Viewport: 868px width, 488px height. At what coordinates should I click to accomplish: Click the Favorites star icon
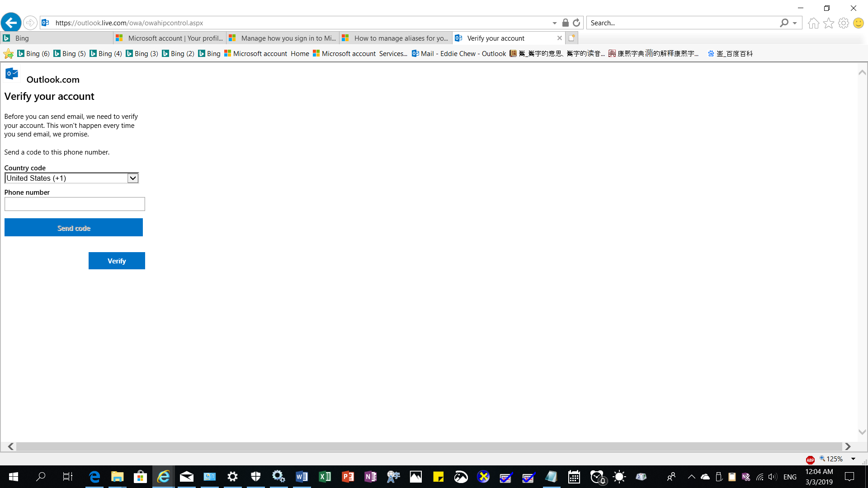[x=828, y=23]
